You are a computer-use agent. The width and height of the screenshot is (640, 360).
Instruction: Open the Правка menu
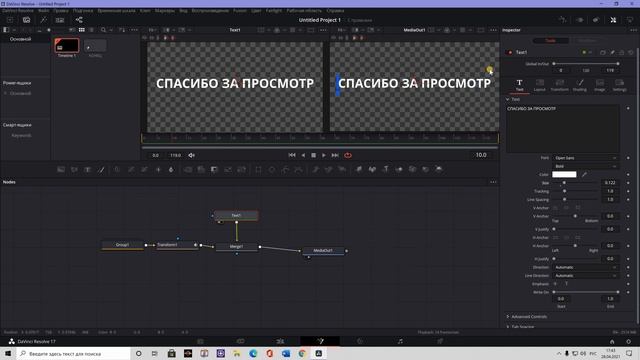click(x=60, y=11)
